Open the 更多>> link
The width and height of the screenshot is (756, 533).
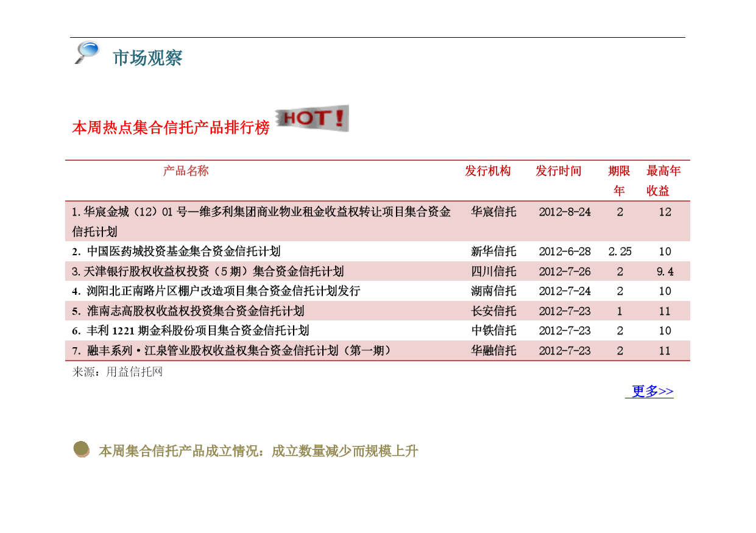coord(650,391)
